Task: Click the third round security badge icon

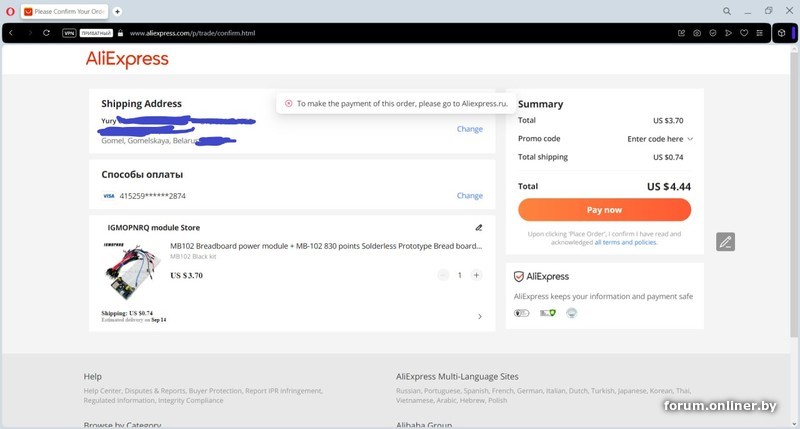Action: [571, 313]
